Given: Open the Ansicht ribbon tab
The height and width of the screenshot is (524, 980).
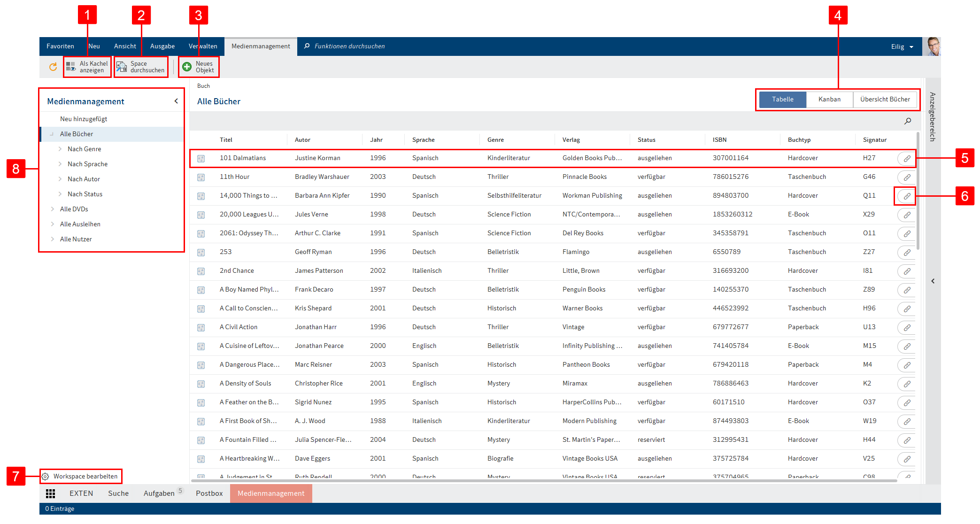Looking at the screenshot, I should point(125,46).
